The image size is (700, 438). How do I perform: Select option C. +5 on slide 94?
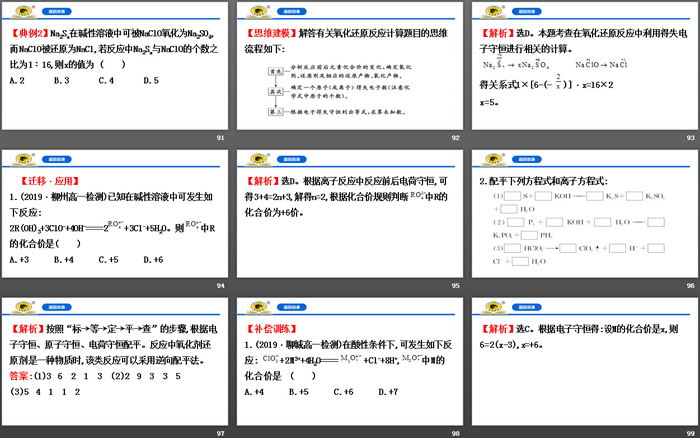click(108, 259)
